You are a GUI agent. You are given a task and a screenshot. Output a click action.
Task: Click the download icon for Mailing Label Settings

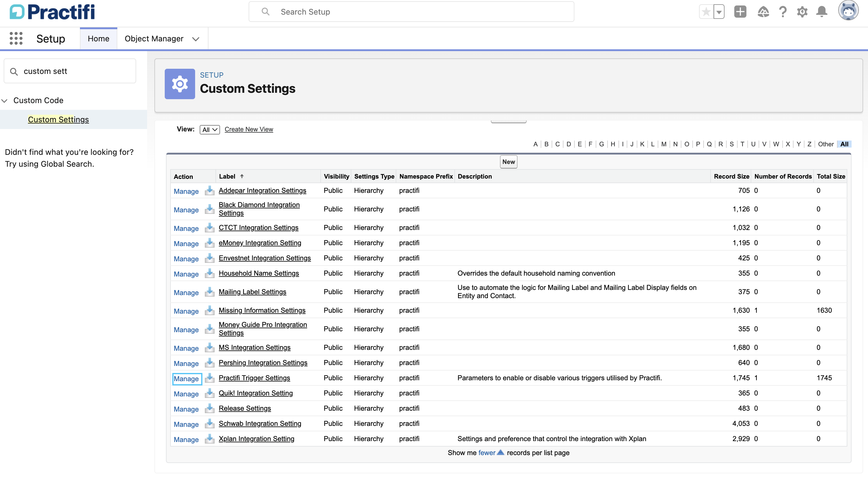click(210, 292)
